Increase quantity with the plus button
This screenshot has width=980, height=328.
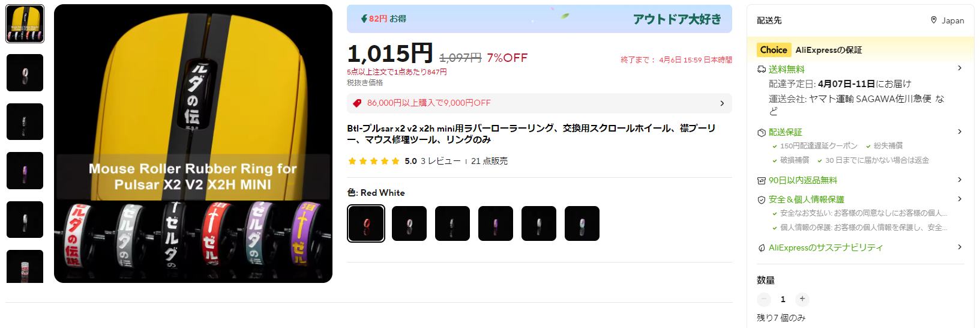(x=802, y=299)
